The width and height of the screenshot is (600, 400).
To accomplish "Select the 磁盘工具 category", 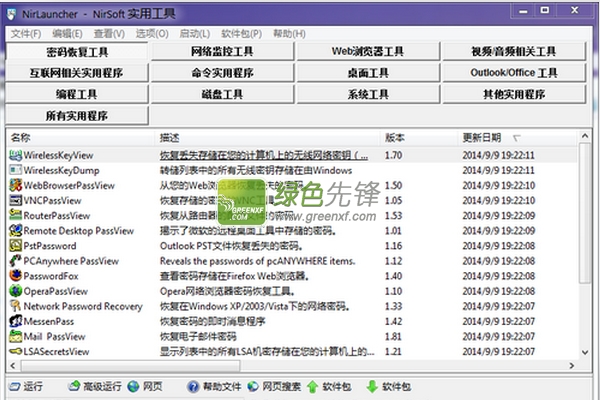I will [222, 94].
